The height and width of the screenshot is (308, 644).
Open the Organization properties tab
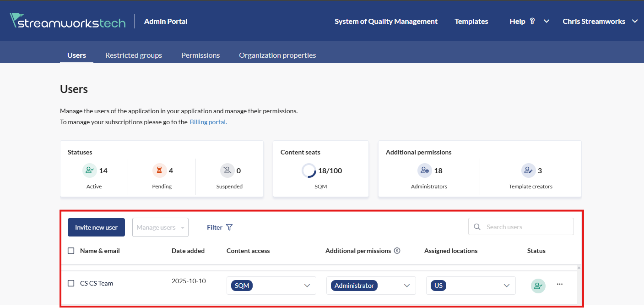click(277, 55)
